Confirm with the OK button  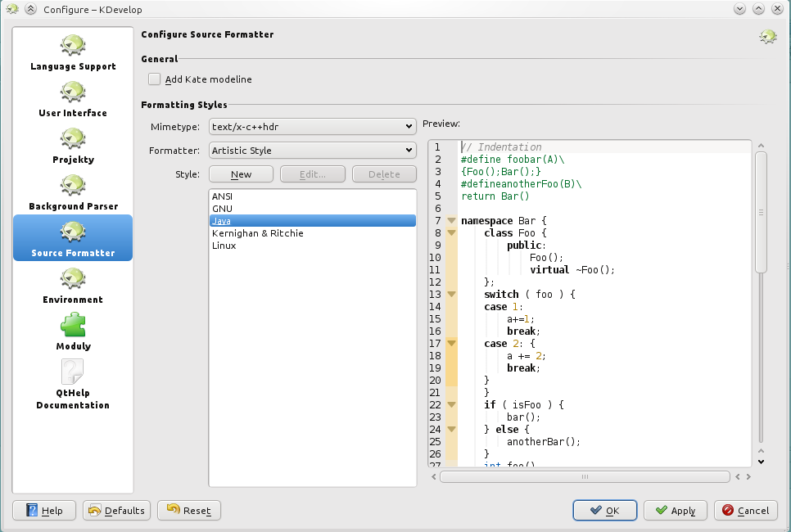605,511
